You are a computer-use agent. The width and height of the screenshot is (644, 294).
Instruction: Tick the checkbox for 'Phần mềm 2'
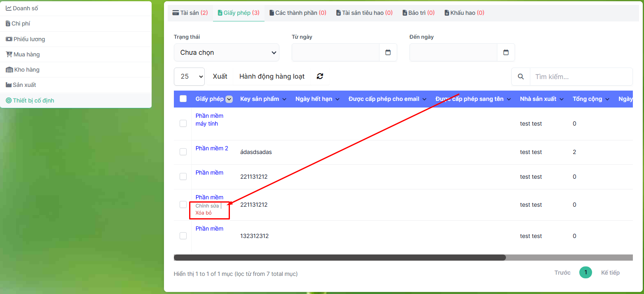[183, 152]
